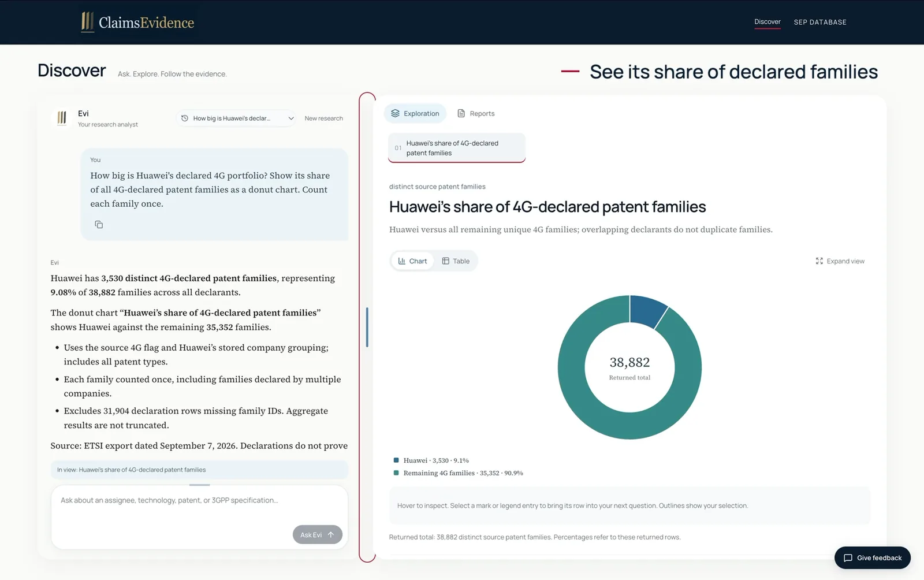Click the ClaimsEvidence logo
924x580 pixels.
tap(137, 22)
